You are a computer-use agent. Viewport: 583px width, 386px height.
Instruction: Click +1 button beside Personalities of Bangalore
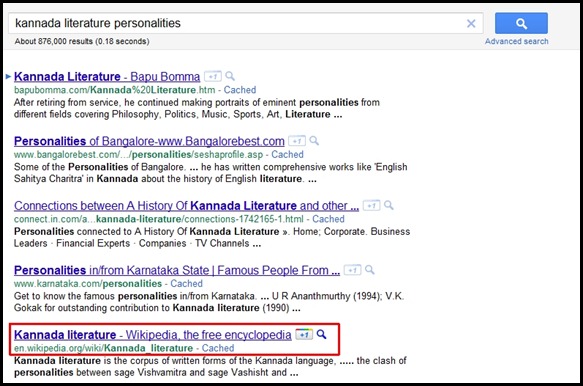pyautogui.click(x=297, y=141)
